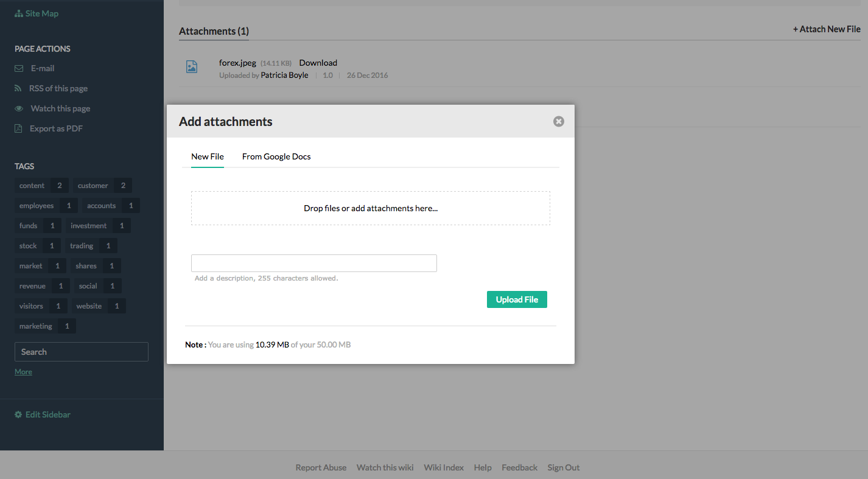Click the Site Map tree icon
This screenshot has width=868, height=479.
coord(19,13)
